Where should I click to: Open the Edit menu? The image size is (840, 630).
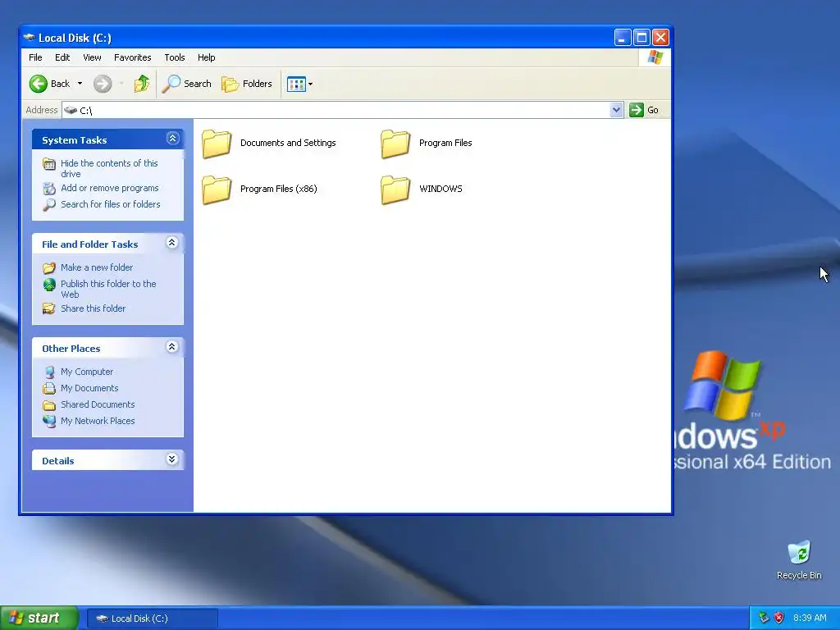62,57
